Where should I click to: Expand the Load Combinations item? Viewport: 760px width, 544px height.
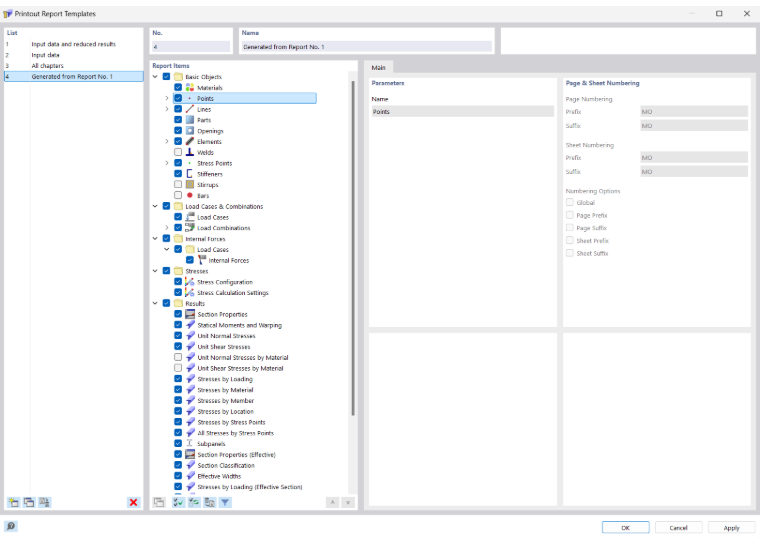point(167,228)
